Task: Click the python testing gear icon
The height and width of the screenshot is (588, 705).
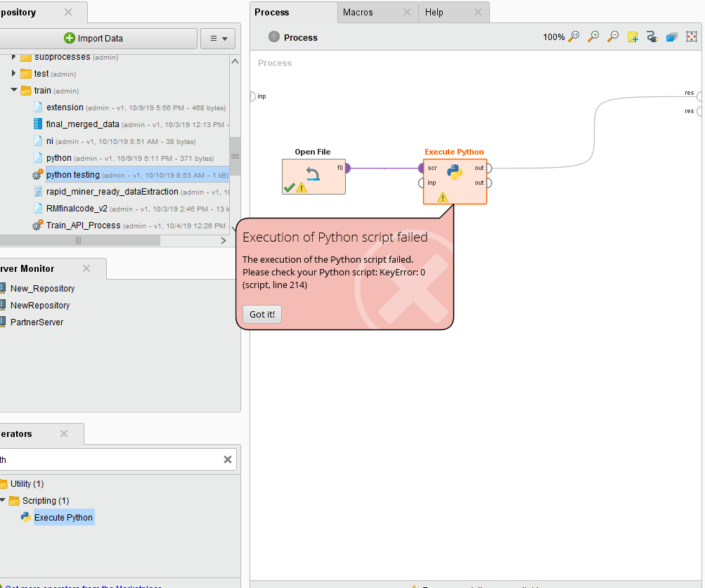Action: pos(38,174)
